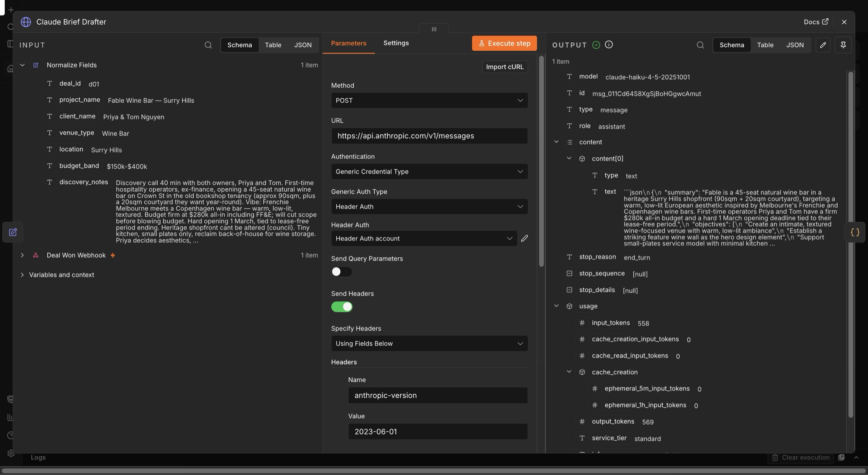The height and width of the screenshot is (475, 868).
Task: Click the edit note icon on left edge
Action: pos(13,232)
